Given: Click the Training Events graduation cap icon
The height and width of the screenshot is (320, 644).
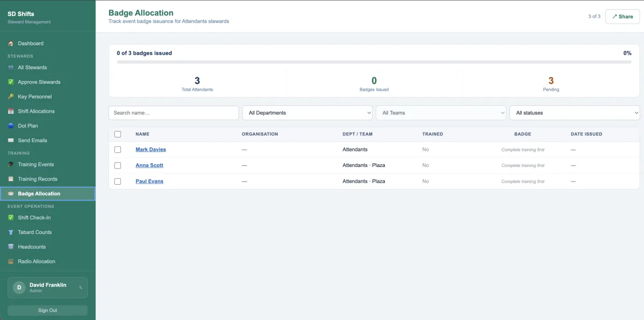Looking at the screenshot, I should click(11, 164).
